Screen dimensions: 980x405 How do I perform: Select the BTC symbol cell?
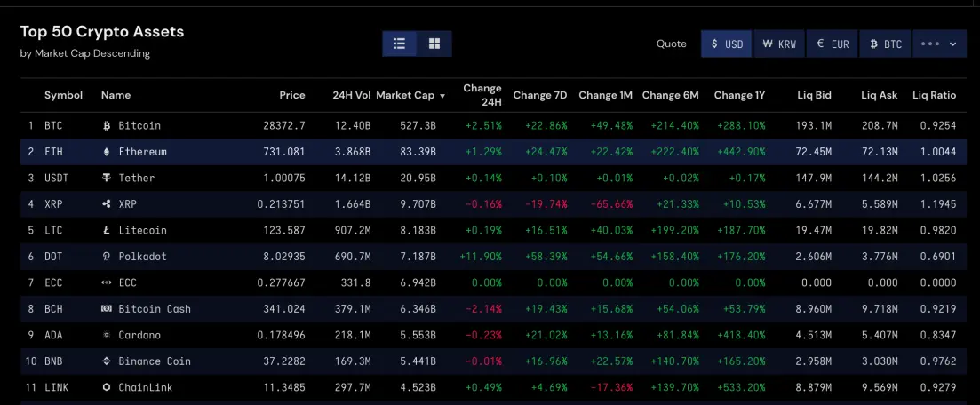53,125
